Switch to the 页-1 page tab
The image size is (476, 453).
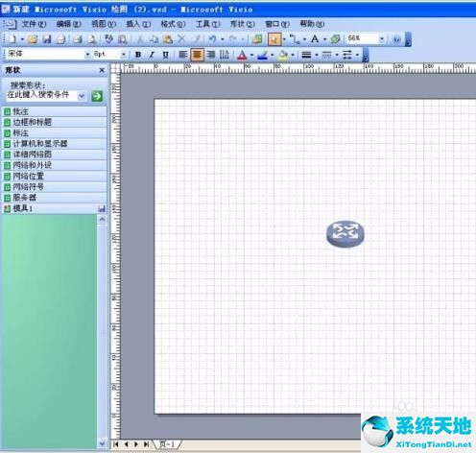pyautogui.click(x=167, y=444)
